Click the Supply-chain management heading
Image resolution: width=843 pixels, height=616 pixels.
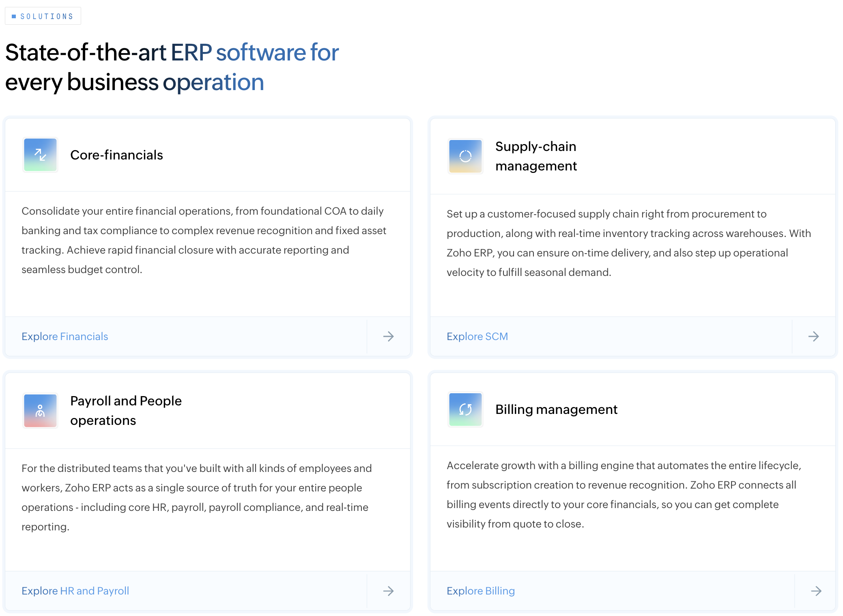[536, 156]
